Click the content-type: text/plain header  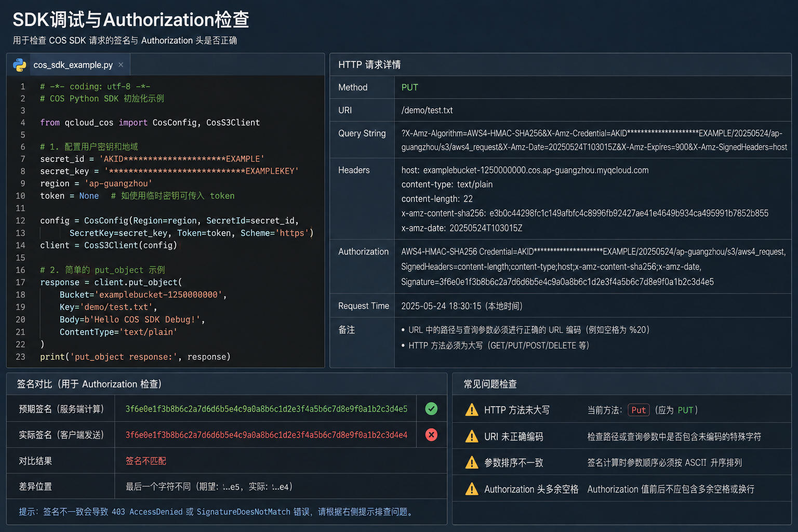point(447,184)
